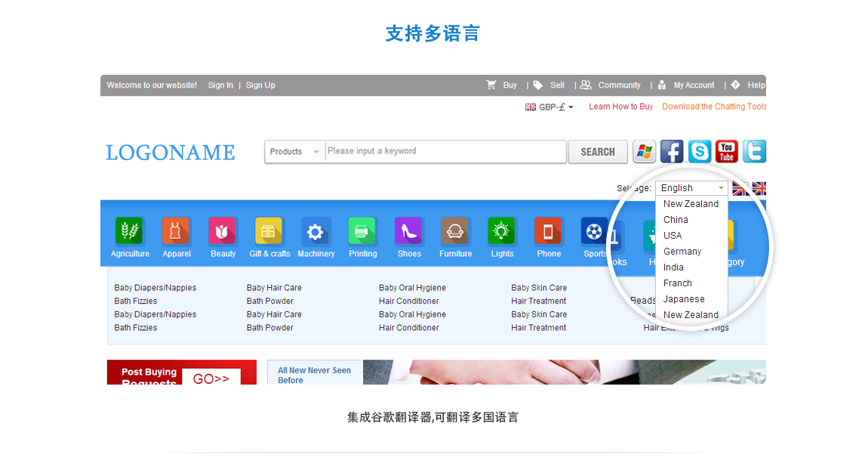
Task: Click the Sign In link
Action: (220, 85)
